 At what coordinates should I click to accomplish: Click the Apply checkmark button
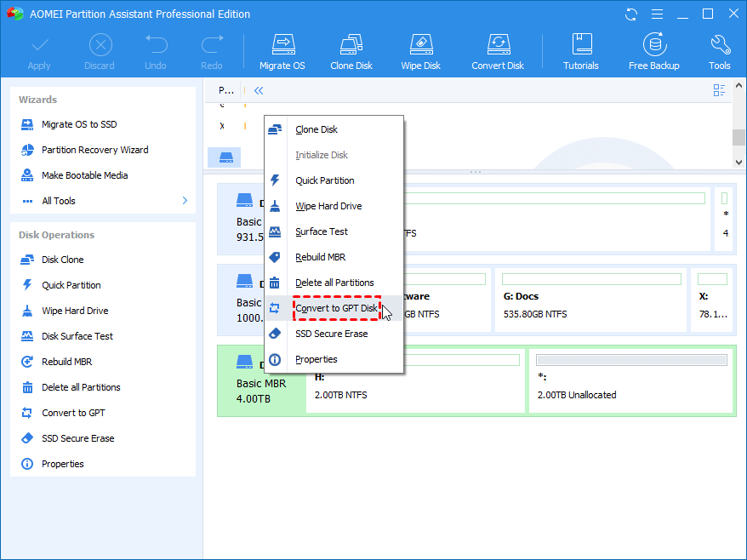39,52
